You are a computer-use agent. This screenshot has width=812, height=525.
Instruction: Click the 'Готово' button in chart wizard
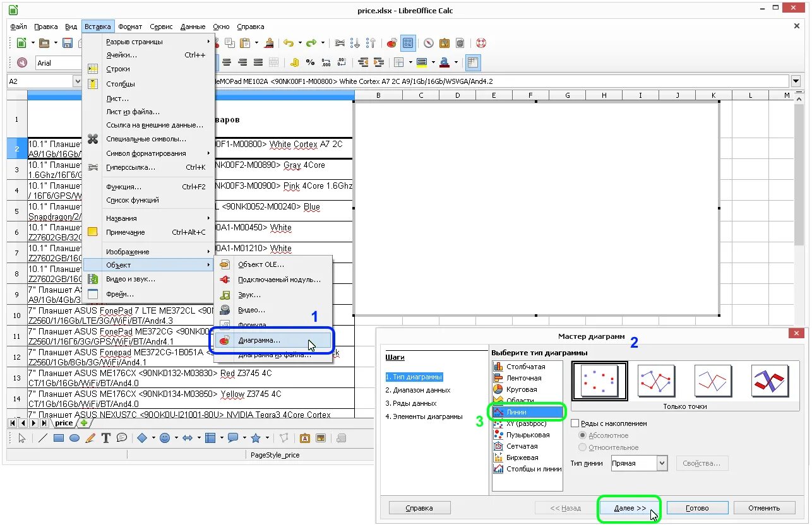click(x=697, y=508)
